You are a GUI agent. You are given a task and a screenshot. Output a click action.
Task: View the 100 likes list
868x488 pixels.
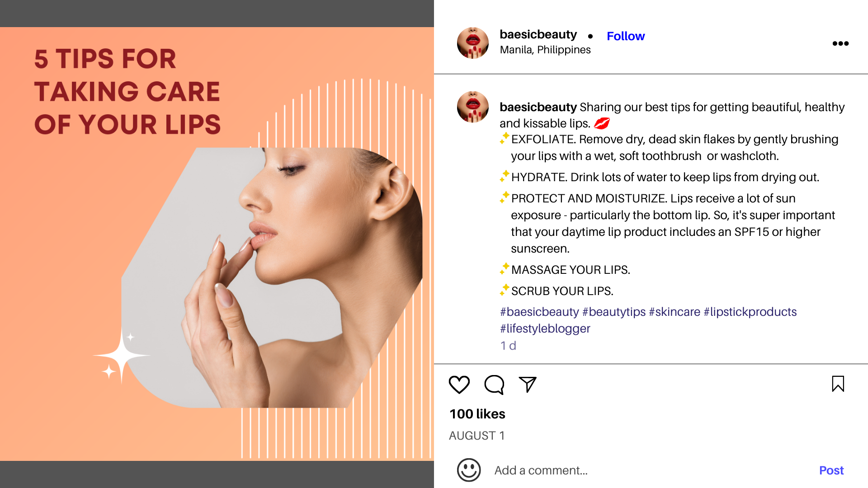click(x=477, y=414)
